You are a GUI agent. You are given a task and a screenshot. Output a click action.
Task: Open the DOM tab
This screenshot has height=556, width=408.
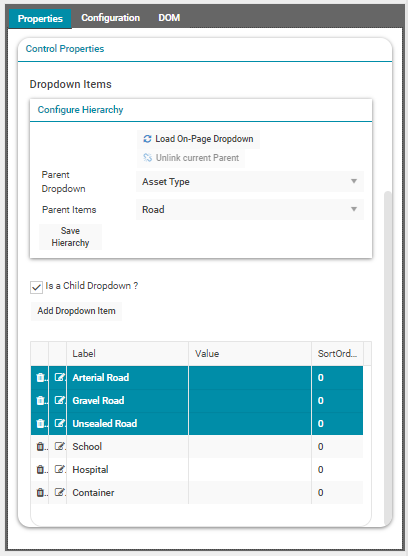click(169, 18)
